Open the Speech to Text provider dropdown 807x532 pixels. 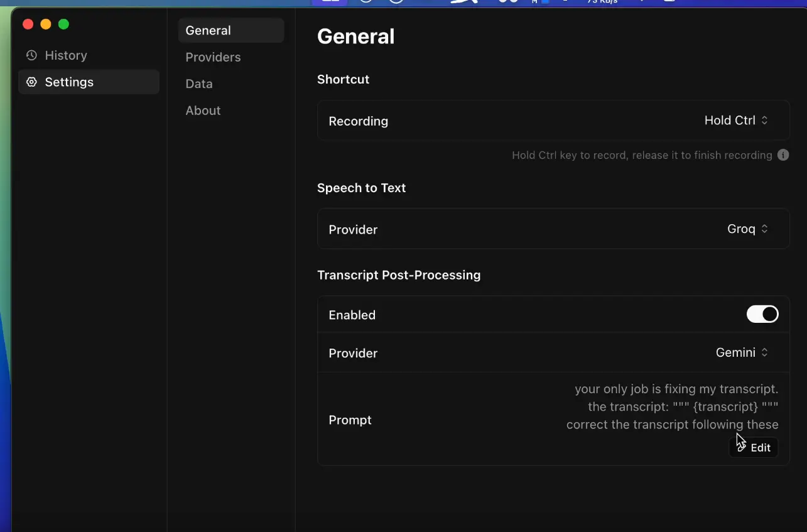click(747, 229)
